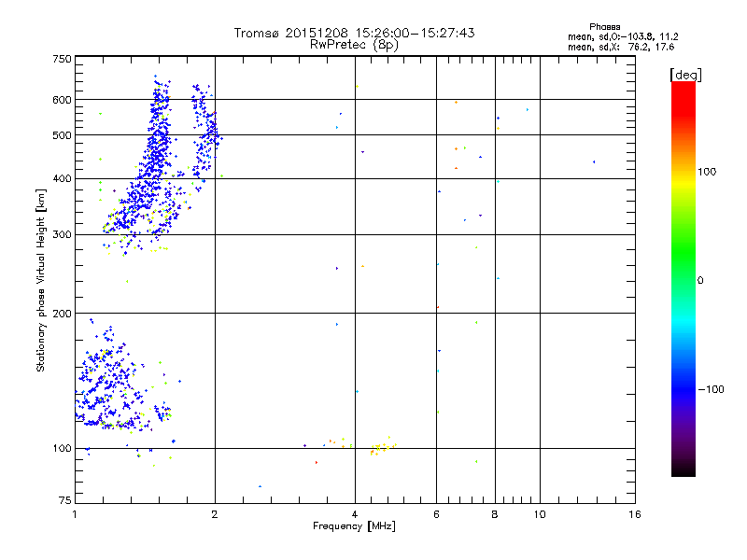Click the '100' colorbar tick label
Screen dimensions: 747x560
pos(707,172)
